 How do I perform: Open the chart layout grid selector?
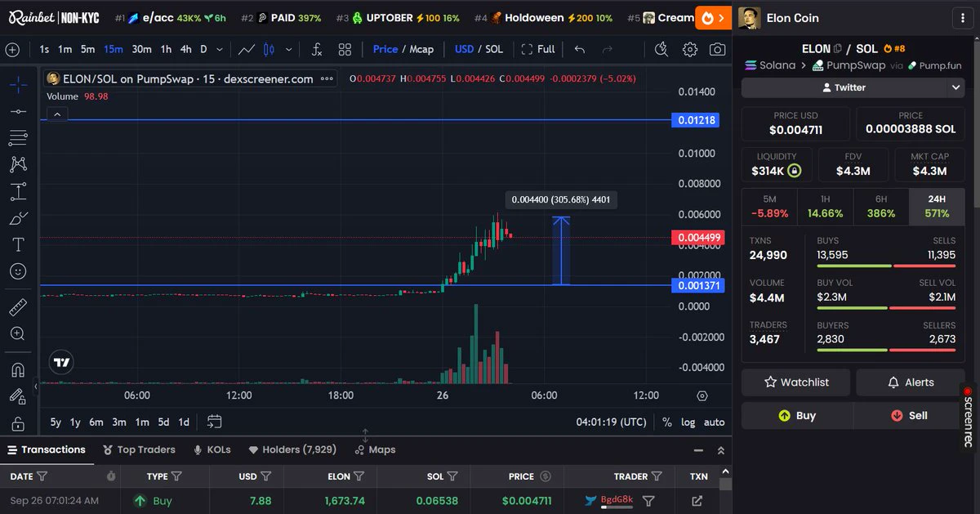pos(345,50)
